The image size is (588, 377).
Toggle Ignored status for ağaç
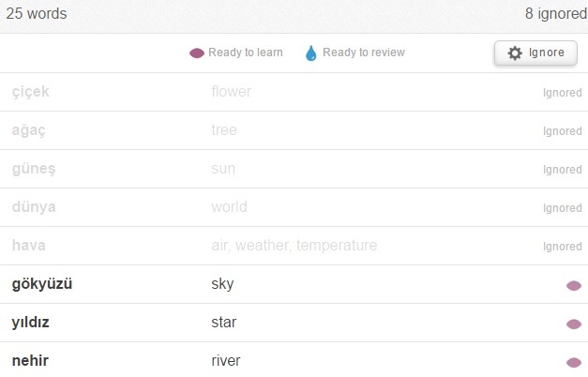click(x=563, y=131)
